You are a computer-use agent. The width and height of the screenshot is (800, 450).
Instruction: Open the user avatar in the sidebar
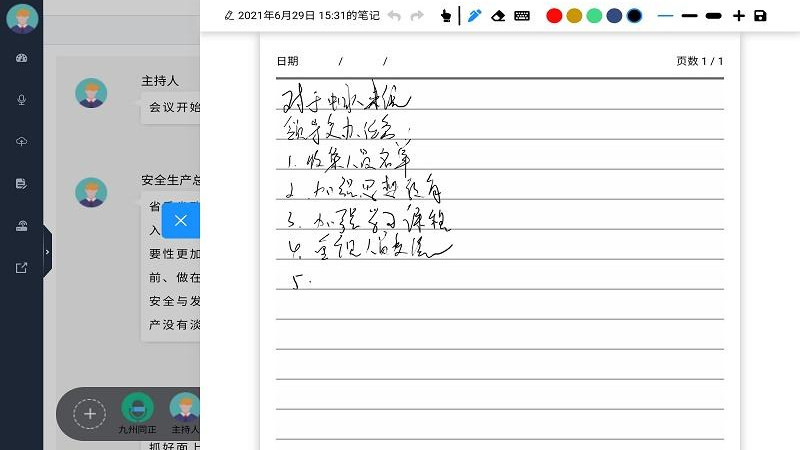click(22, 18)
